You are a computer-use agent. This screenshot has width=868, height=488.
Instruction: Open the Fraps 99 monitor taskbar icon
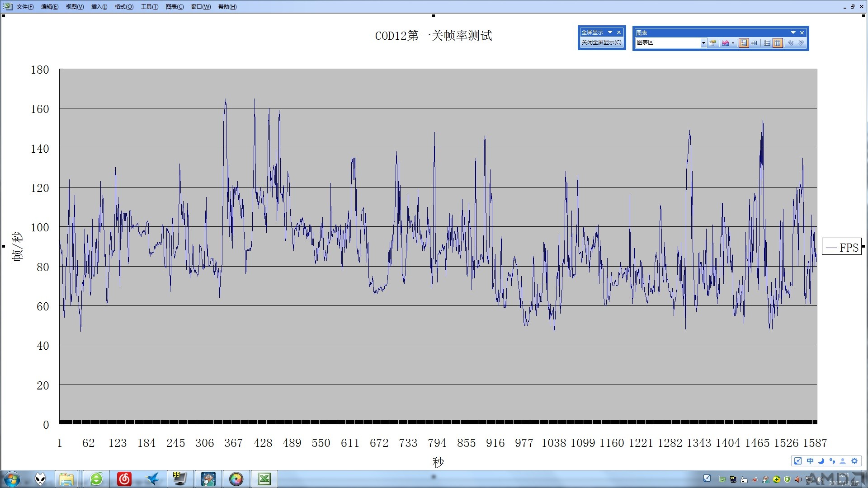click(x=180, y=479)
